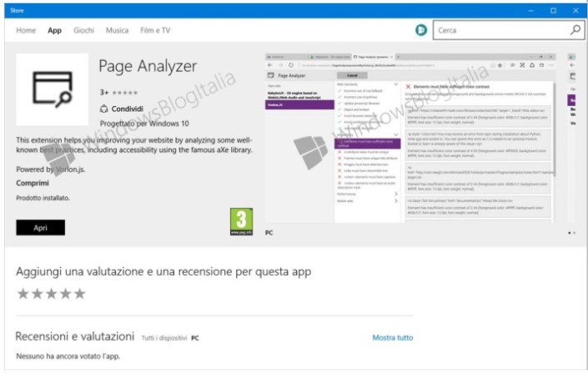
Task: Rate the app three stars
Action: [x=52, y=294]
